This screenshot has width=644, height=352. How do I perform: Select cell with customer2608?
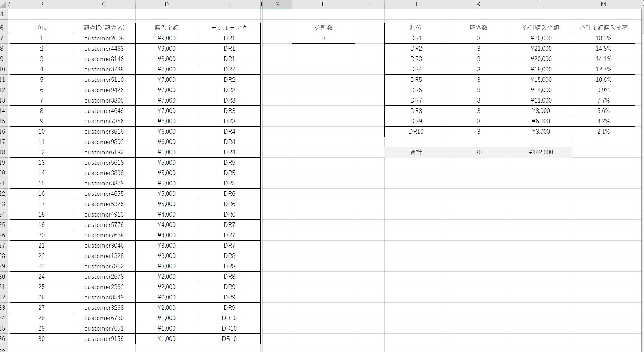(104, 38)
